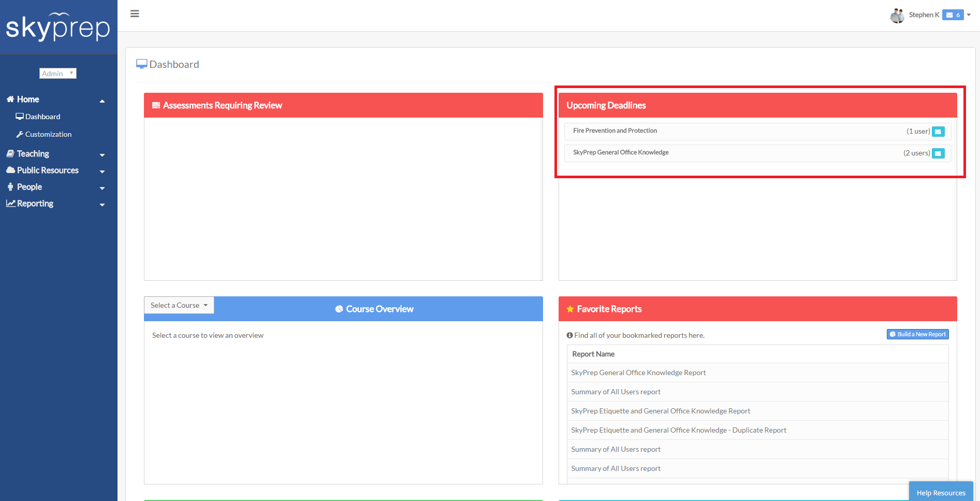Email the Fire Prevention and Protection user
980x501 pixels.
(x=938, y=132)
